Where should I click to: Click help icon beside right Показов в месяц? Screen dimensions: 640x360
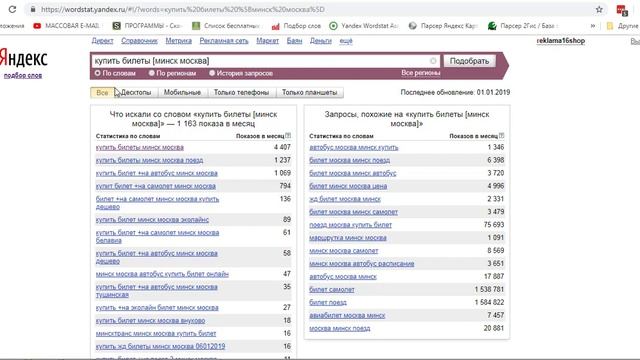click(x=502, y=136)
